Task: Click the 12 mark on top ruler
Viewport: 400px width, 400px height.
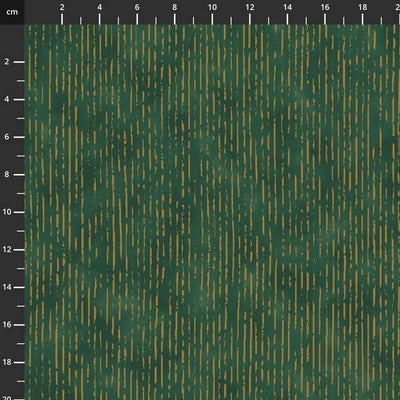Action: 250,7
